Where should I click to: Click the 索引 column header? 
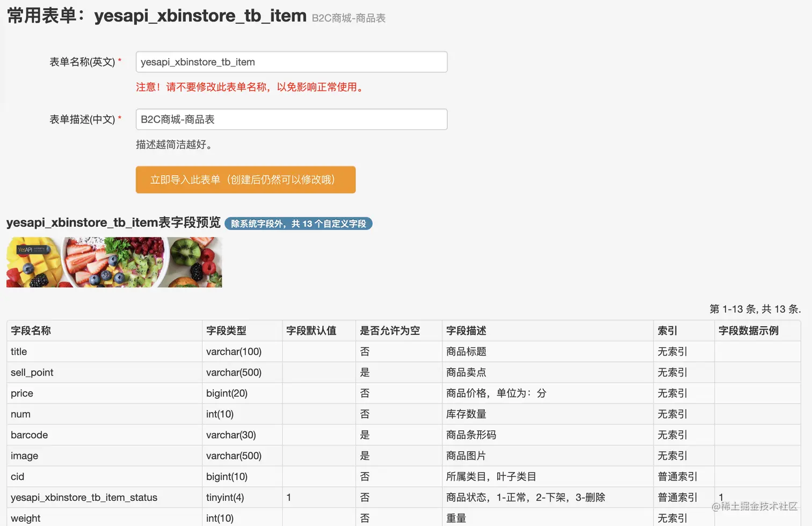(684, 330)
